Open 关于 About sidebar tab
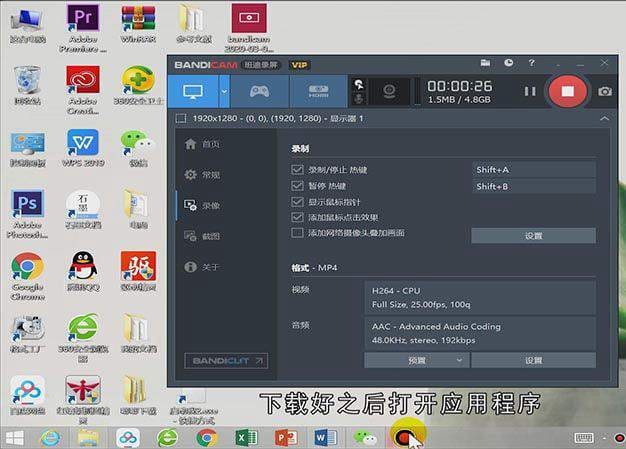This screenshot has height=449, width=626. point(203,267)
